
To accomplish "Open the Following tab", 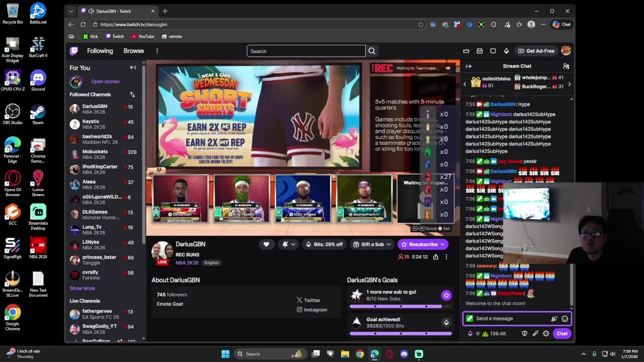I will click(100, 51).
